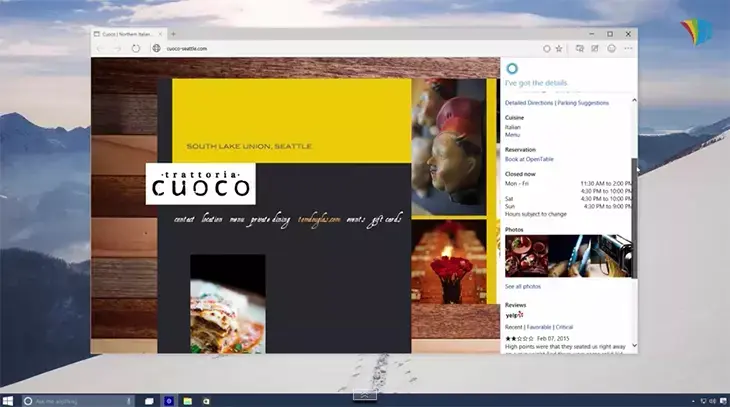Open the browser More actions menu

coord(628,48)
